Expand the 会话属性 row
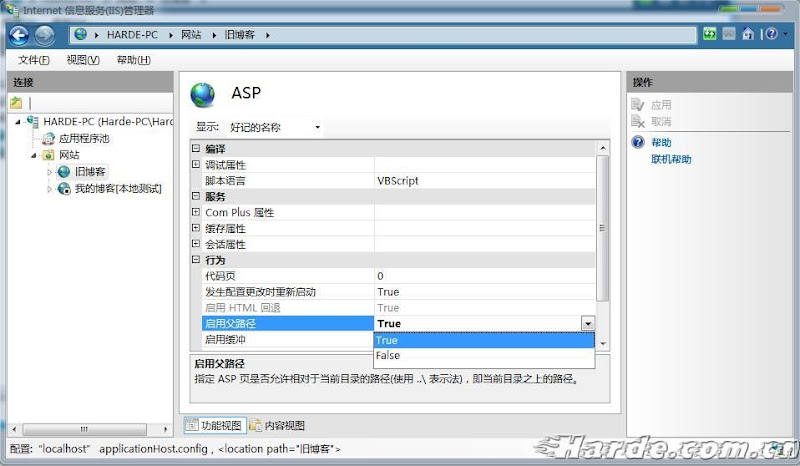Viewport: 800px width, 466px height. point(196,243)
